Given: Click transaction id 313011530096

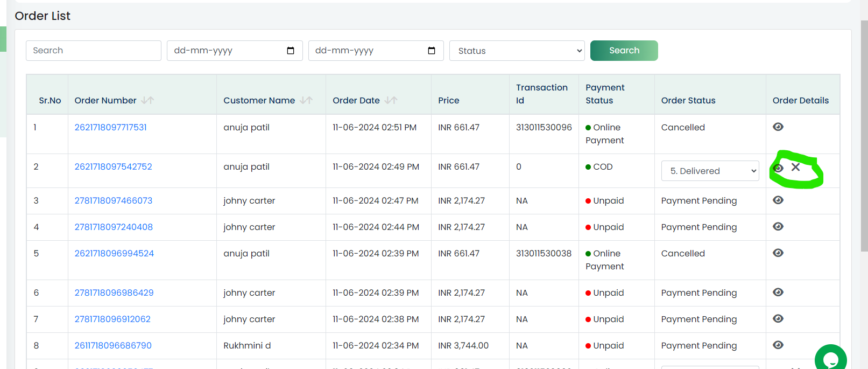Looking at the screenshot, I should (544, 127).
